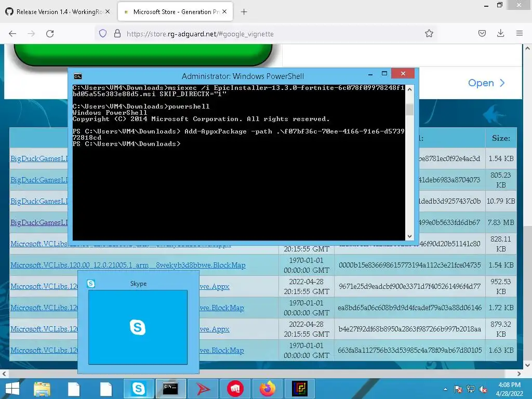
Task: Open the PowerShell window system menu icon
Action: [78, 76]
